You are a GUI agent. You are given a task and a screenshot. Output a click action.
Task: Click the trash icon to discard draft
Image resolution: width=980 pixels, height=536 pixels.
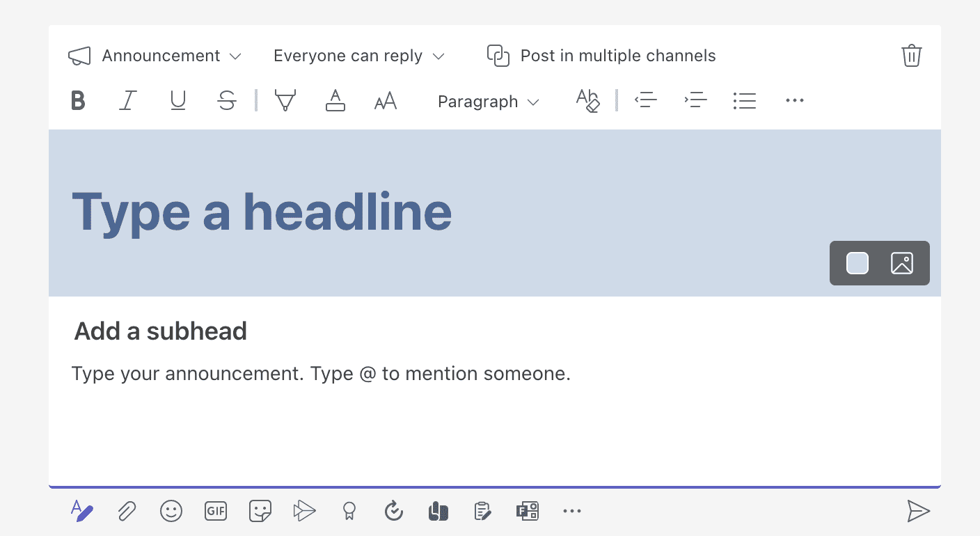[x=911, y=56]
